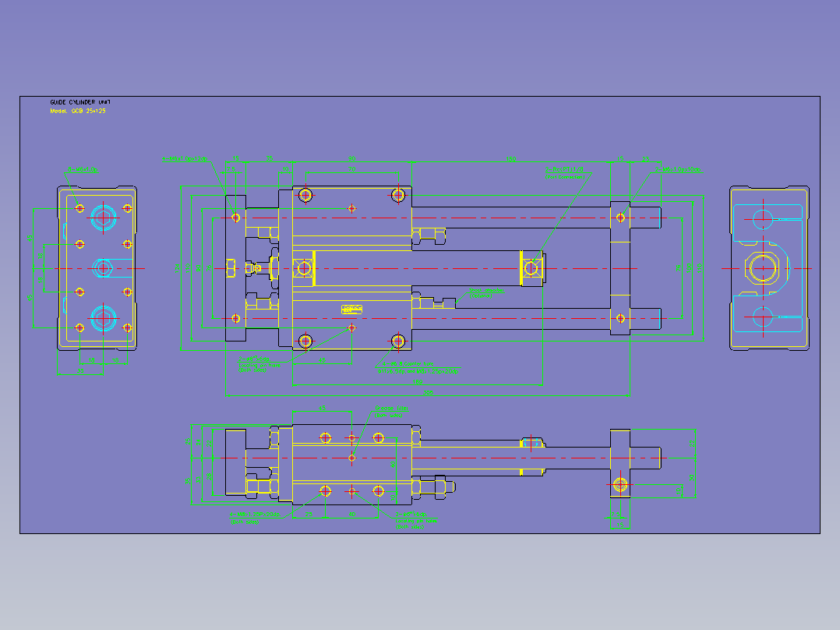Click the 308 overall length dimension

point(428,392)
